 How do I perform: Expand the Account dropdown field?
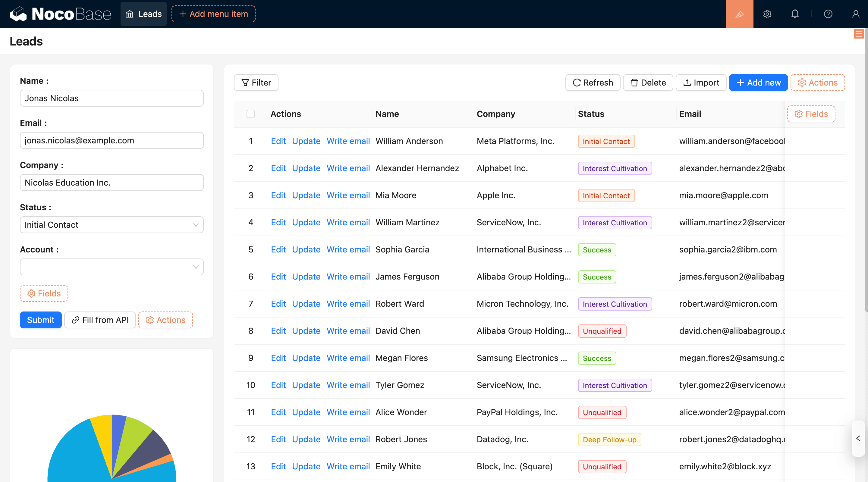[x=112, y=267]
